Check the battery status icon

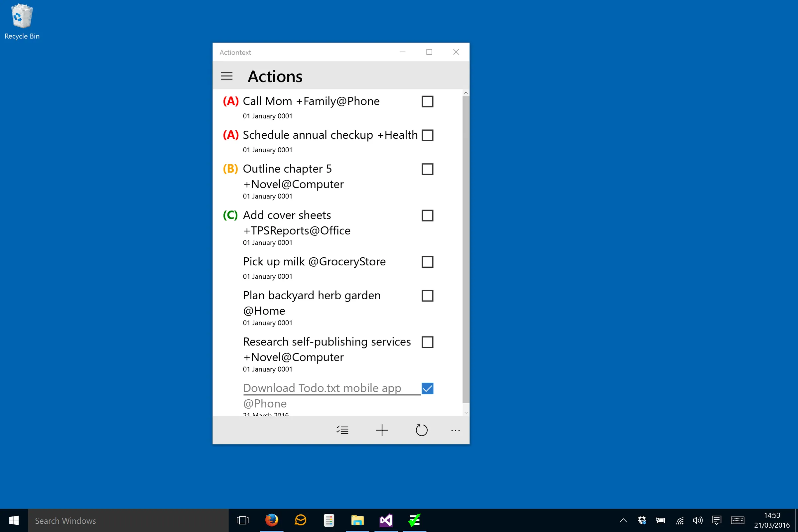pyautogui.click(x=660, y=520)
